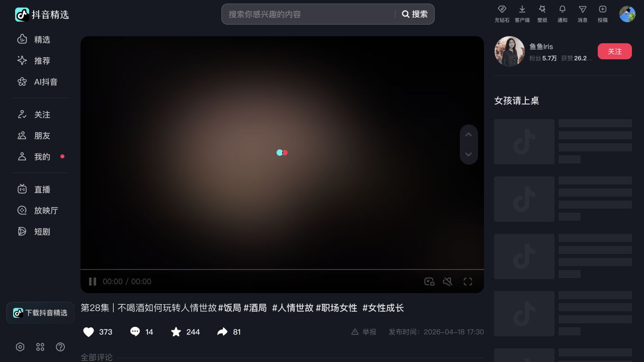Click the #酒局 hashtag link

point(255,308)
